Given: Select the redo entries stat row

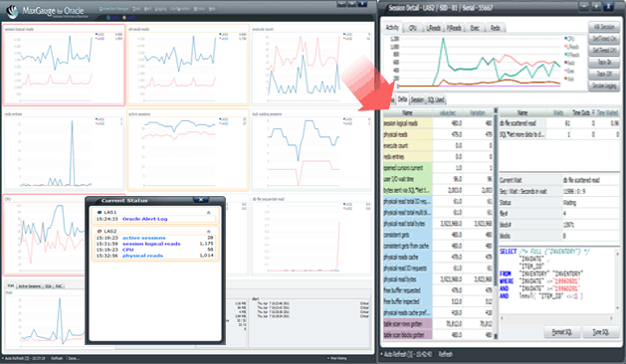Looking at the screenshot, I should pos(438,157).
